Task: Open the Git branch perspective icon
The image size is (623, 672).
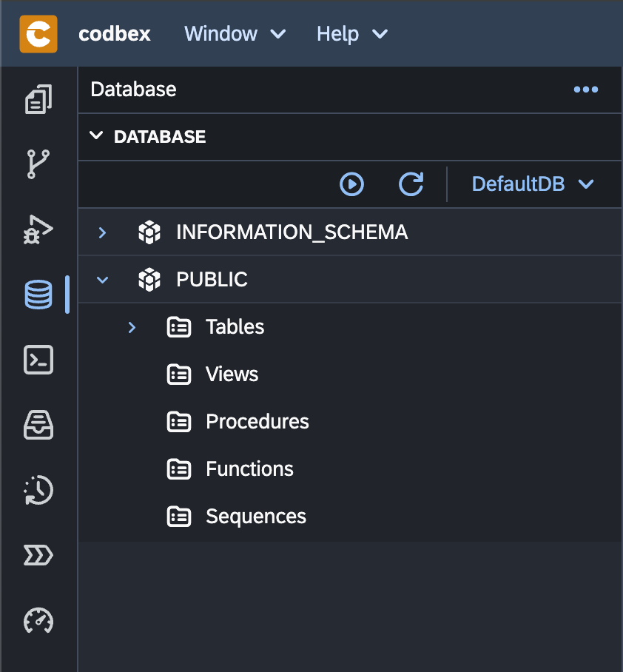Action: (x=38, y=164)
